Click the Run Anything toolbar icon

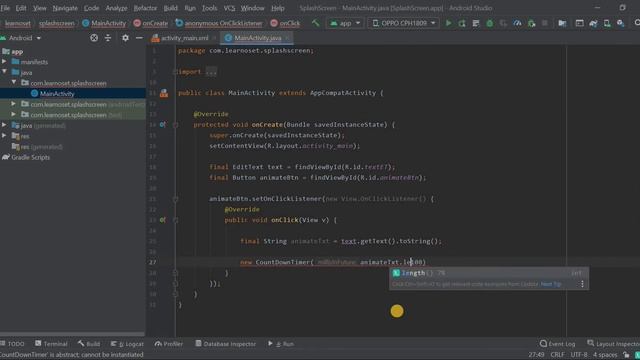(579, 23)
